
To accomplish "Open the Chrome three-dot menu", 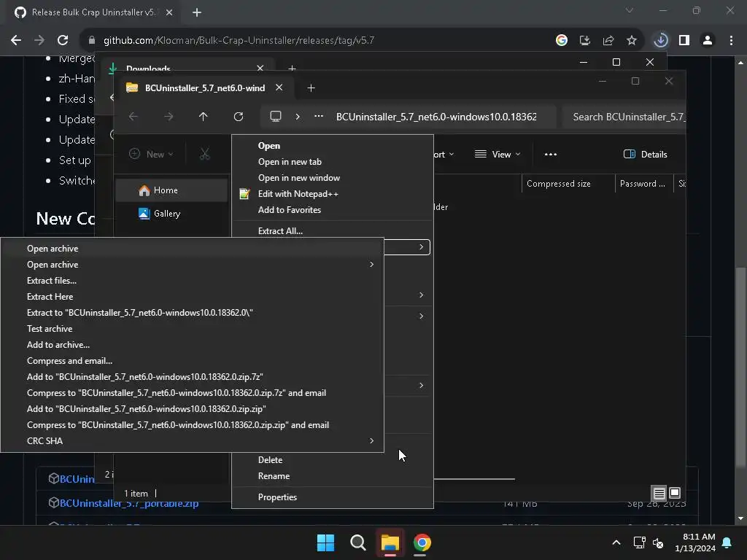I will 731,41.
